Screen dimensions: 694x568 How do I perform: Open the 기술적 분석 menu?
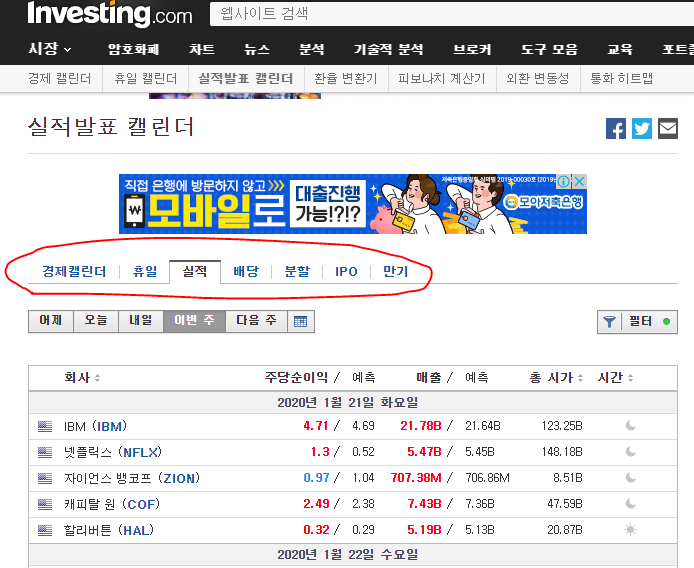[389, 49]
